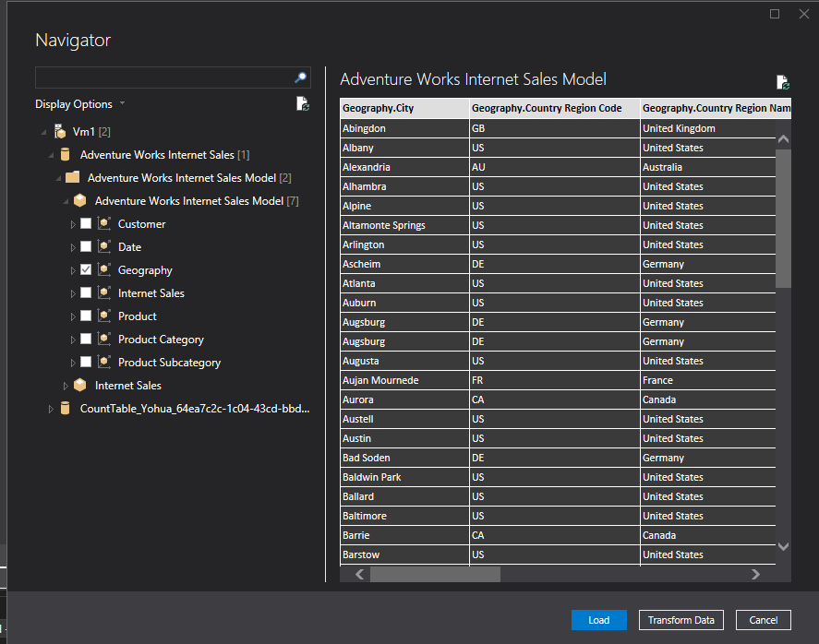The image size is (819, 644).
Task: Click the Transform Data button
Action: 680,620
